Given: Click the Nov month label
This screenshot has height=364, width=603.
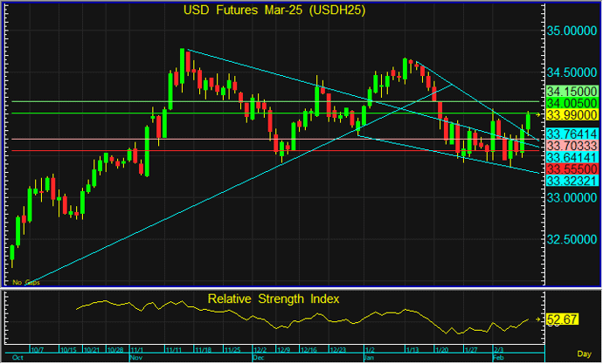Looking at the screenshot, I should point(136,358).
